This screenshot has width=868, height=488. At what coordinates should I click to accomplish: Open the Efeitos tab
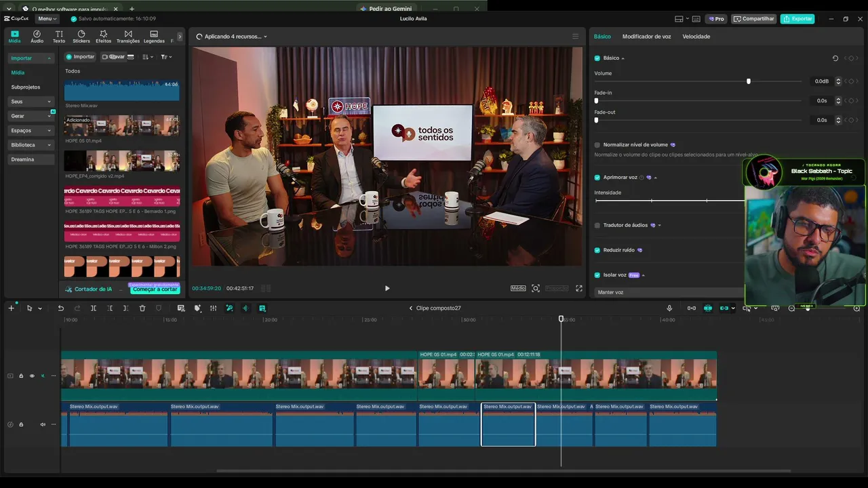click(x=103, y=37)
